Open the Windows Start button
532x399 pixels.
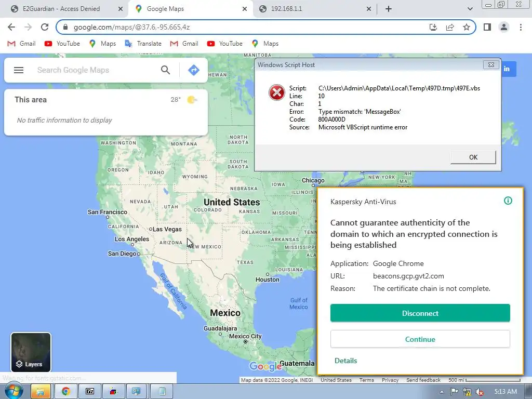(14, 391)
